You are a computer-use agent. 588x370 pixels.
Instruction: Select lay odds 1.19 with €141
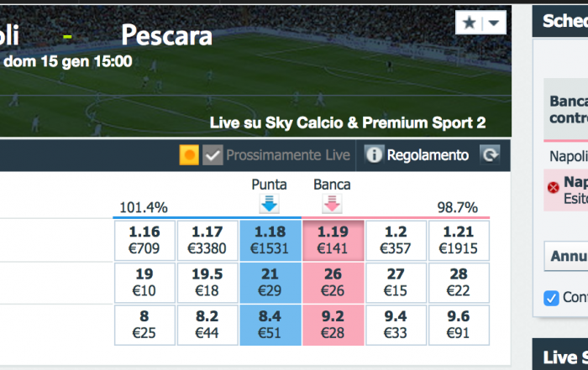[333, 240]
